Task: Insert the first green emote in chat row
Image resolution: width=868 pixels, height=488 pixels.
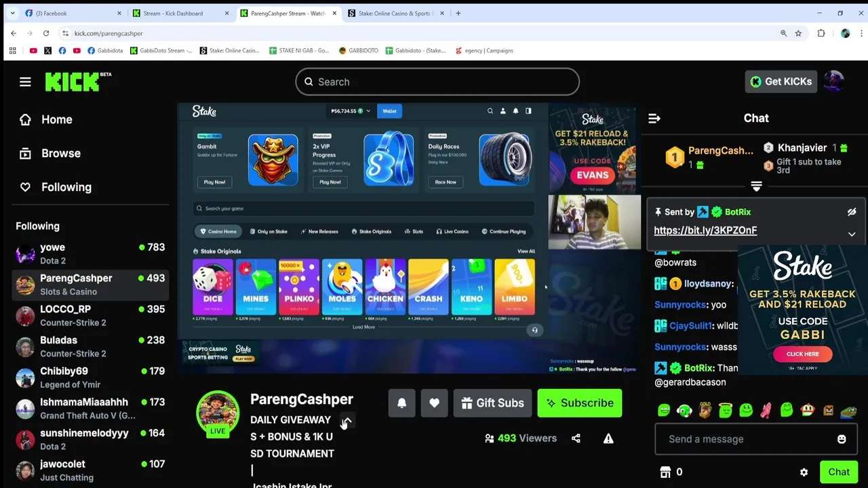Action: [x=664, y=410]
